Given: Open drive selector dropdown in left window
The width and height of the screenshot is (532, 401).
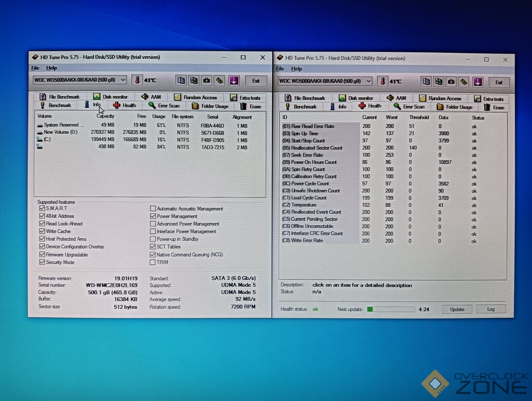Looking at the screenshot, I should point(80,80).
